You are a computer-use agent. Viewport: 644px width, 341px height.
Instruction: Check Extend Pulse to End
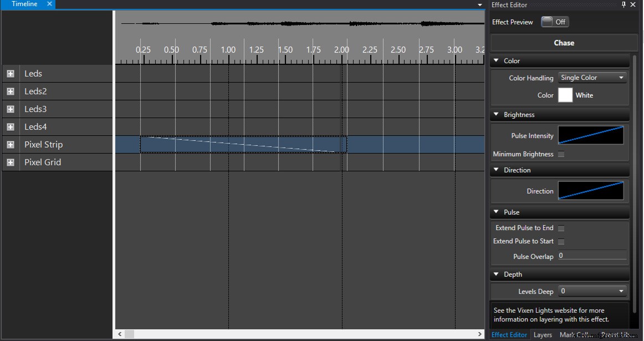[x=561, y=228]
